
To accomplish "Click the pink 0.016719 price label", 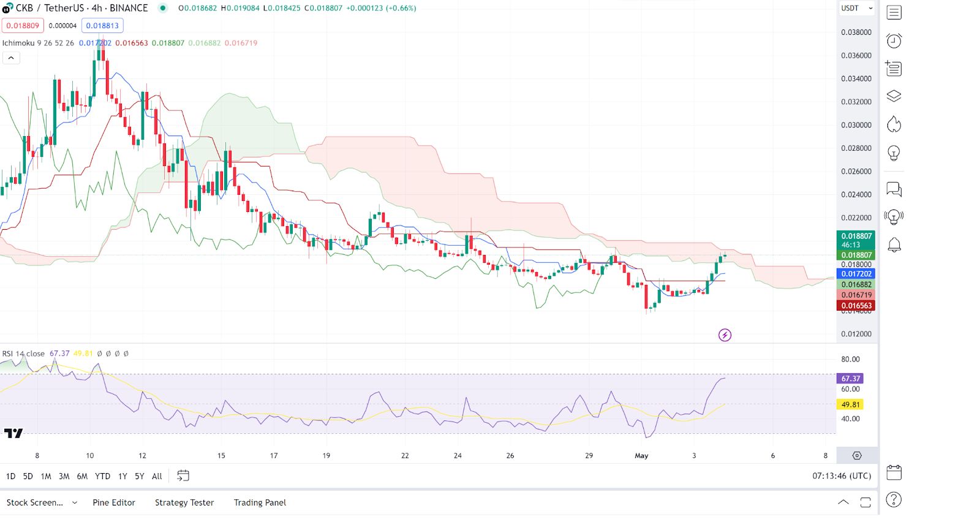I will pos(856,295).
